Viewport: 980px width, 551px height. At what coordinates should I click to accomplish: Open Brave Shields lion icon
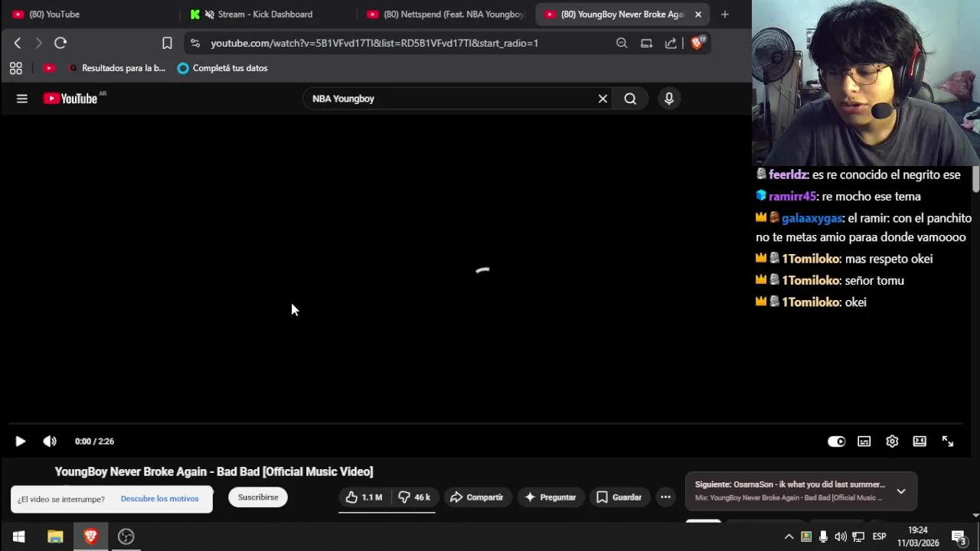click(697, 43)
